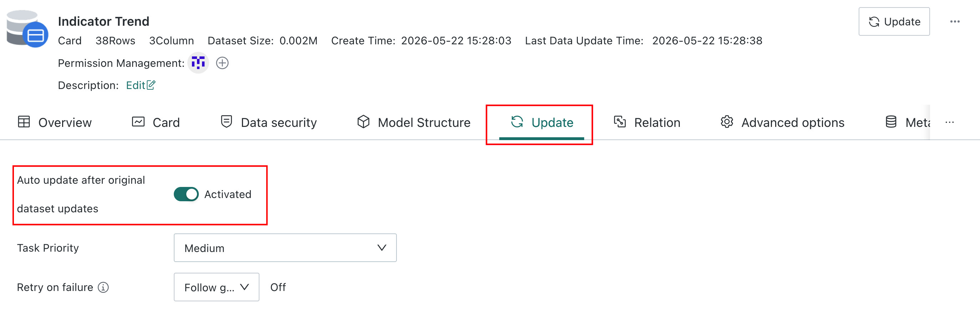The width and height of the screenshot is (980, 336).
Task: Open the Card tab
Action: [156, 122]
